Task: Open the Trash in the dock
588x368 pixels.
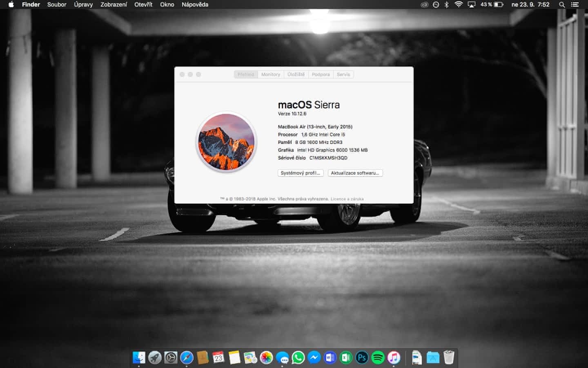Action: (448, 358)
